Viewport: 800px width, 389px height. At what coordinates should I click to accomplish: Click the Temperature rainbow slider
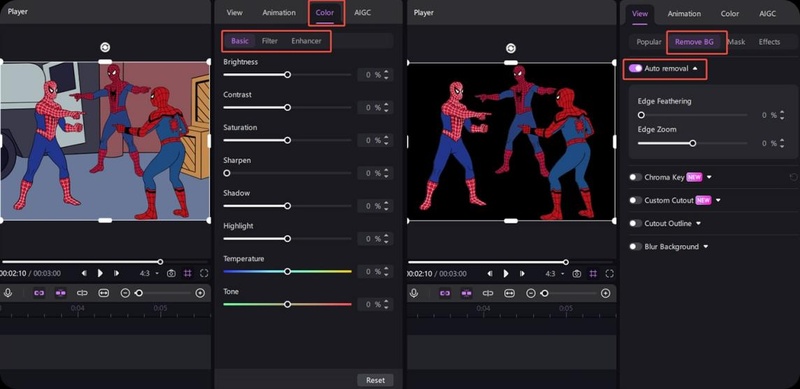[x=287, y=272]
